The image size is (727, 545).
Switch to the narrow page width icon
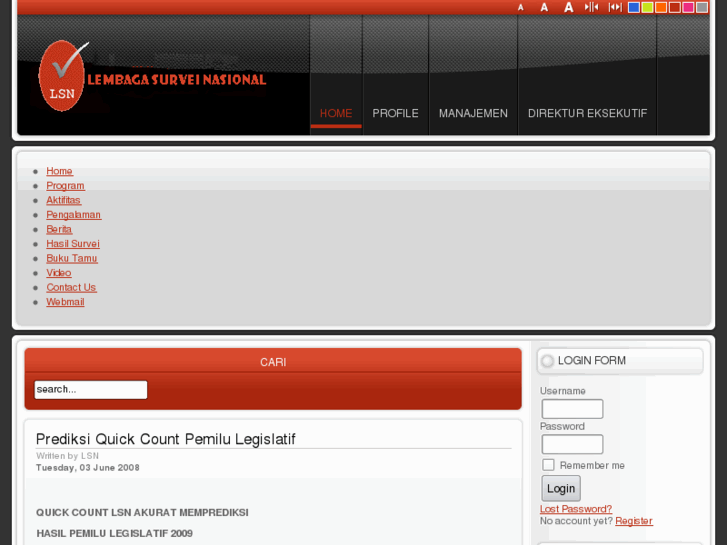click(592, 7)
